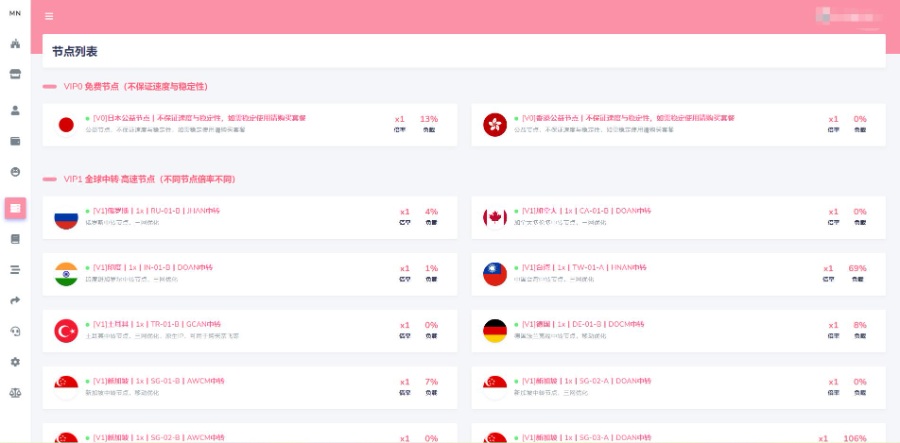Screen dimensions: 900x443
Task: Open the user profile sidebar icon
Action: pyautogui.click(x=15, y=110)
